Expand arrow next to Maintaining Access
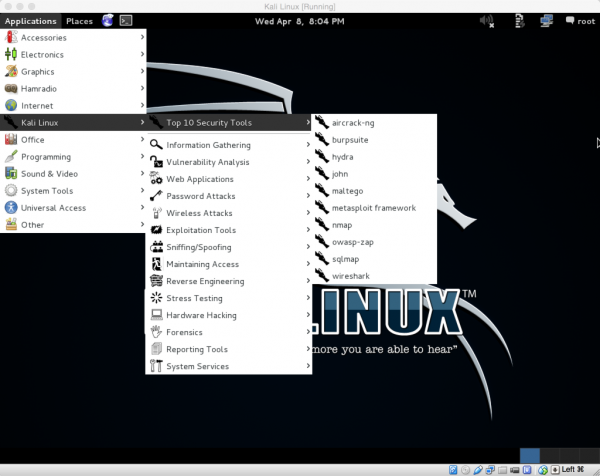This screenshot has width=600, height=476. (308, 264)
